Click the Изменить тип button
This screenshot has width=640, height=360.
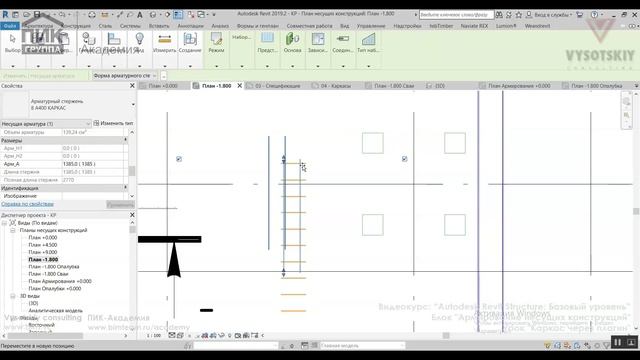coord(113,123)
